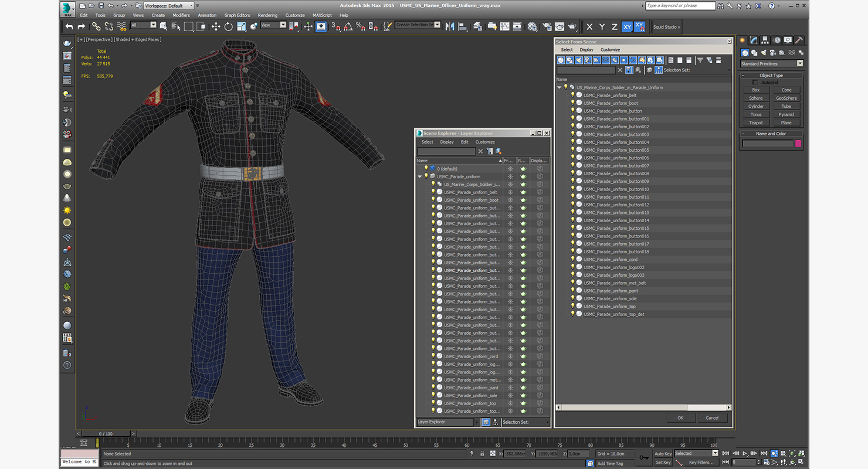Open the Hierarchy panel tab icon
868x469 pixels.
coord(765,40)
